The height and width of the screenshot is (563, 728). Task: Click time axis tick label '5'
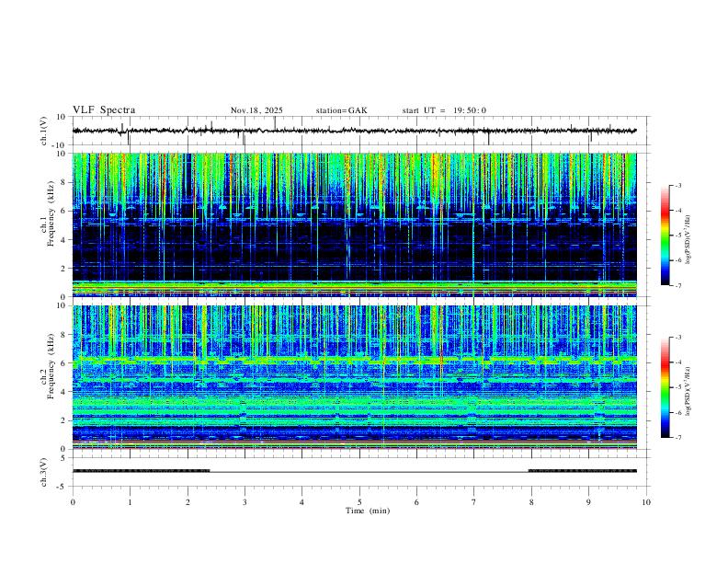(359, 502)
